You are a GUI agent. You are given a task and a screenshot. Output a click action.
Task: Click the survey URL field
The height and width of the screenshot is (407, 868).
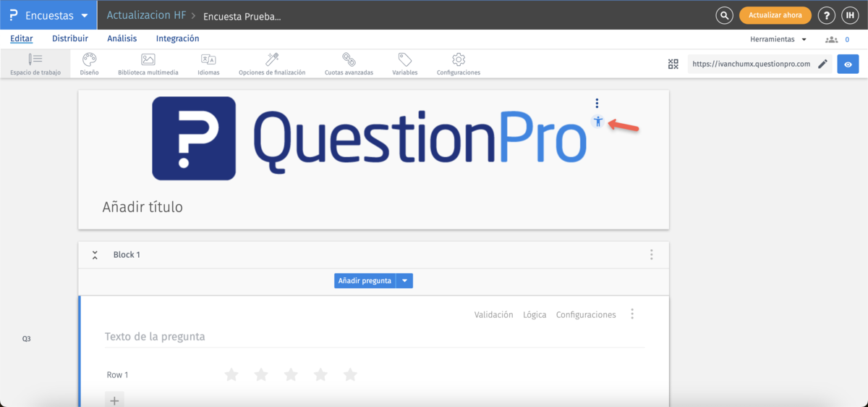point(752,64)
